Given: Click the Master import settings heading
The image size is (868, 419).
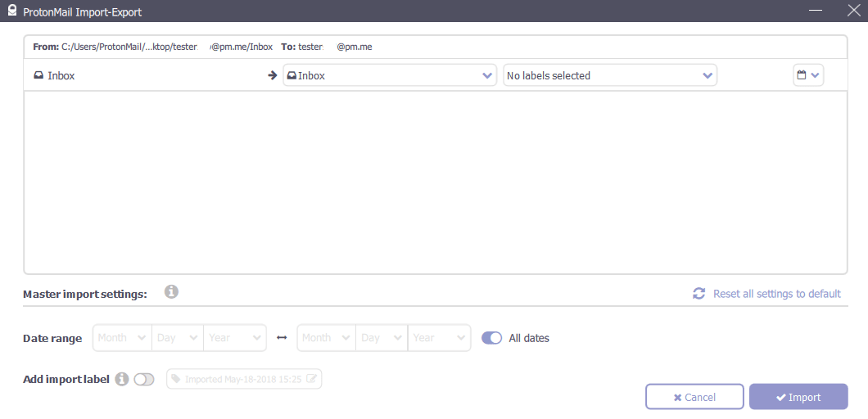Looking at the screenshot, I should click(x=85, y=294).
